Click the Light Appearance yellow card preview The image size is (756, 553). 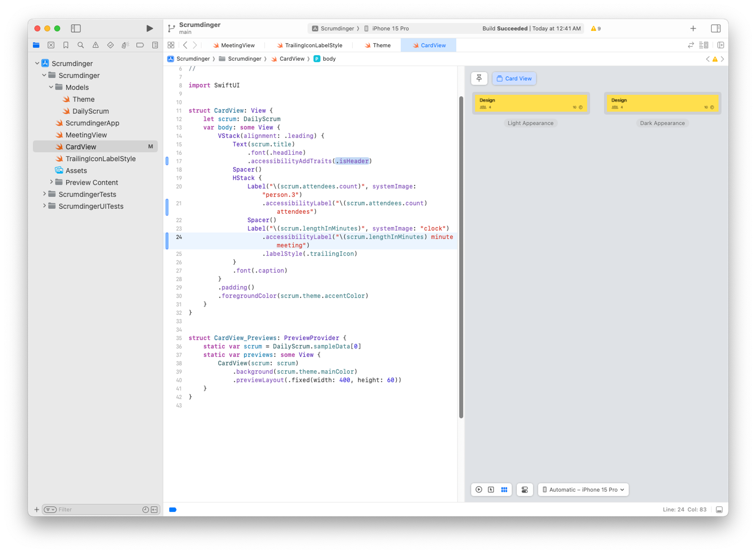click(531, 103)
